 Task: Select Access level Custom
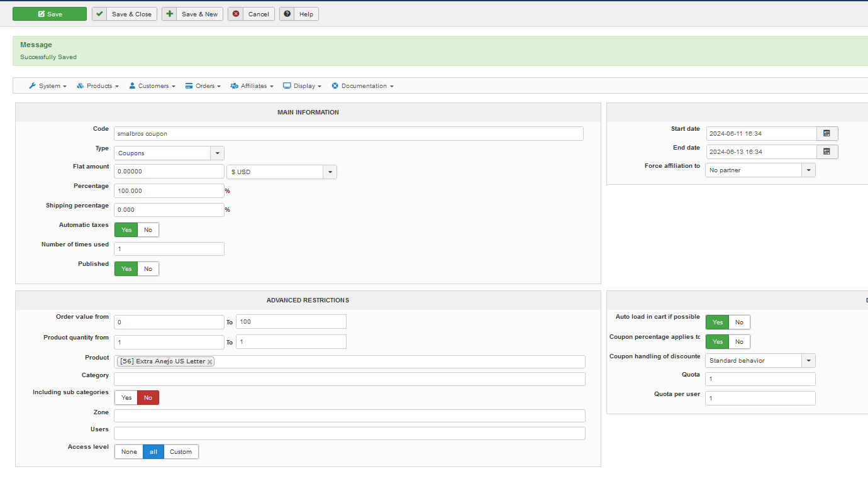coord(181,451)
